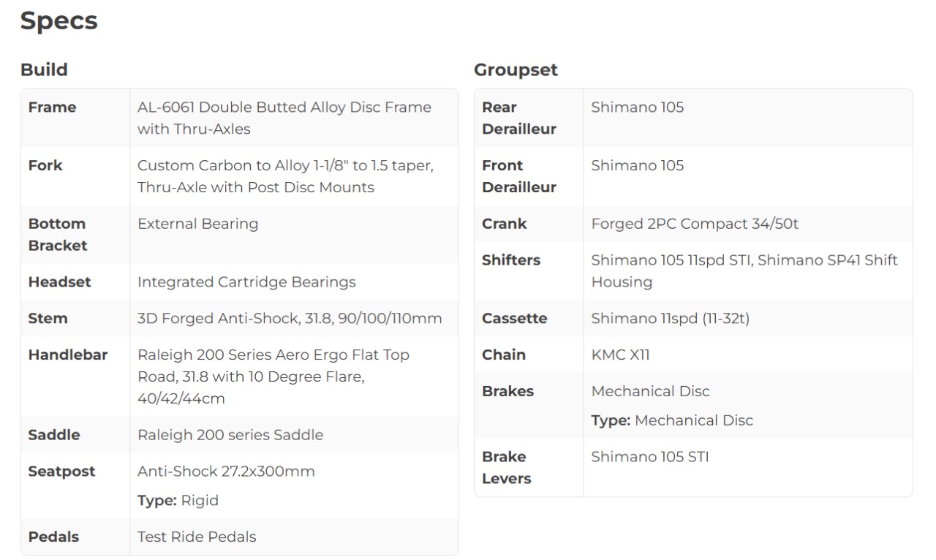Click the Integrated Cartridge Bearings value
The image size is (936, 560).
point(246,282)
